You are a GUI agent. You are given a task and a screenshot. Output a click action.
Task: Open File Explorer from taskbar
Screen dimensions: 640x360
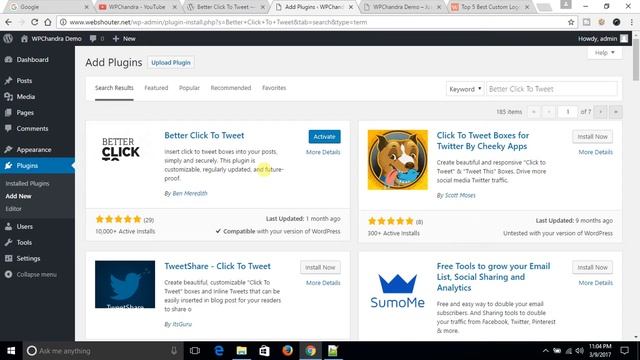tap(242, 351)
